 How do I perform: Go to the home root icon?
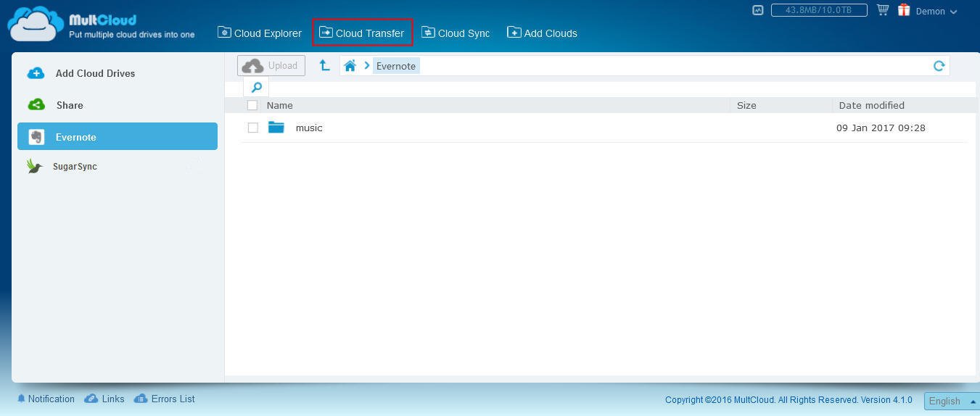(x=350, y=66)
